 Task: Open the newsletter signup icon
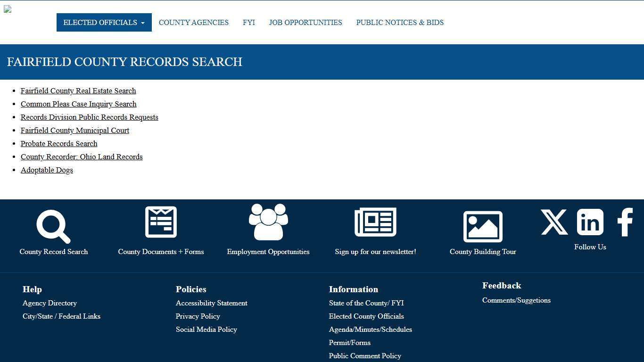point(375,222)
